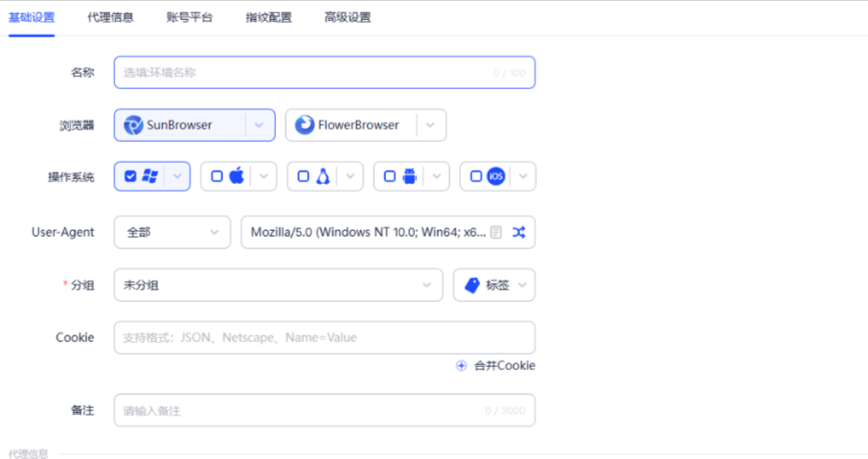The image size is (868, 459).
Task: Click the 0 / 100 character counter
Action: [510, 73]
